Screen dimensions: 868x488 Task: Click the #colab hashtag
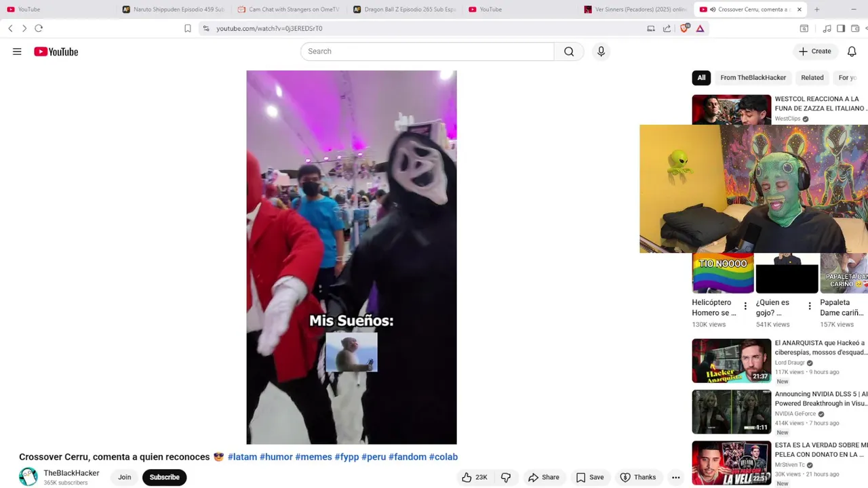click(443, 457)
